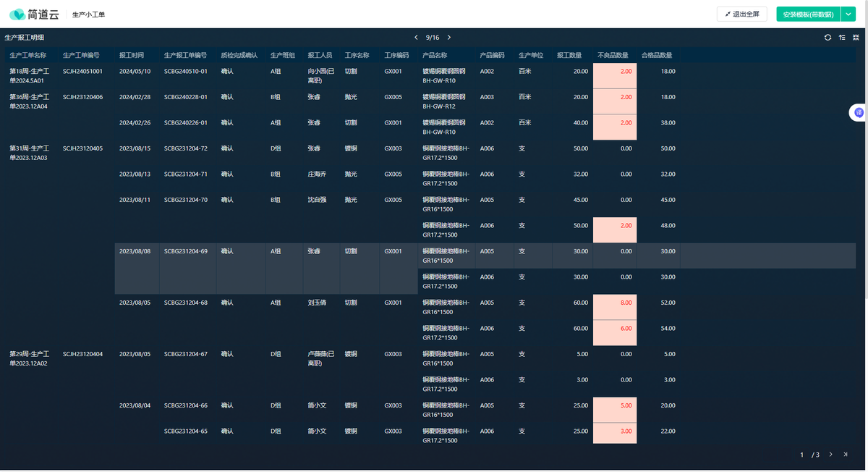Select report number SCBG240226-01
Viewport: 868px width, 472px height.
186,122
